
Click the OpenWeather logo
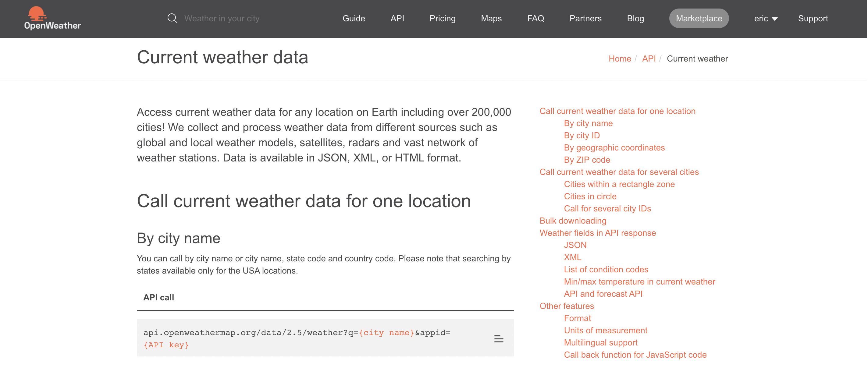[x=52, y=19]
